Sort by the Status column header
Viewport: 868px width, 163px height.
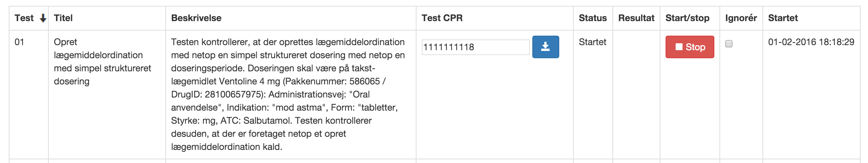coord(593,18)
